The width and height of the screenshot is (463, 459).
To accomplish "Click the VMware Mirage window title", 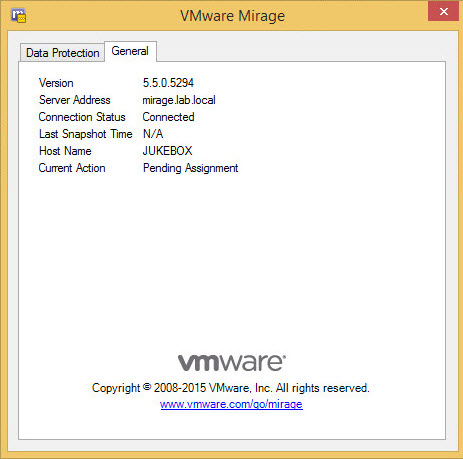I will [x=233, y=16].
